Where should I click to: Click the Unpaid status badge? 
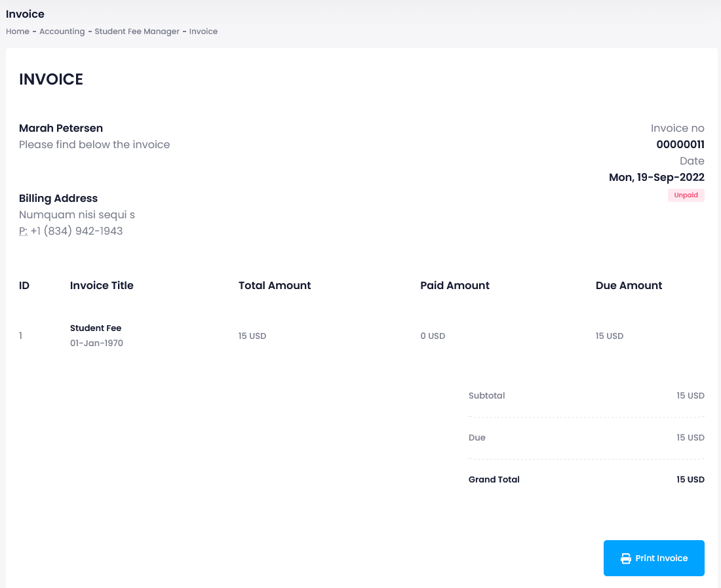coord(686,195)
